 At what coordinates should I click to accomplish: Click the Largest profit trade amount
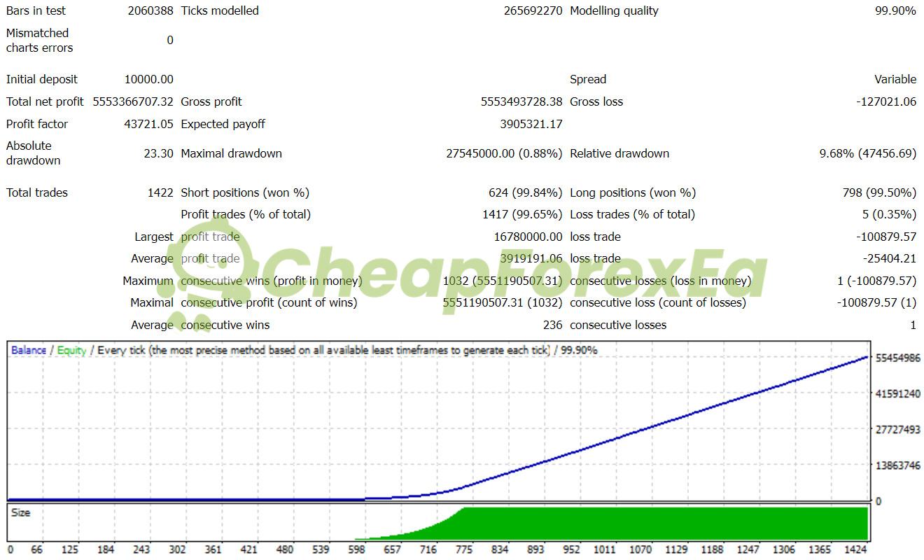pyautogui.click(x=528, y=237)
